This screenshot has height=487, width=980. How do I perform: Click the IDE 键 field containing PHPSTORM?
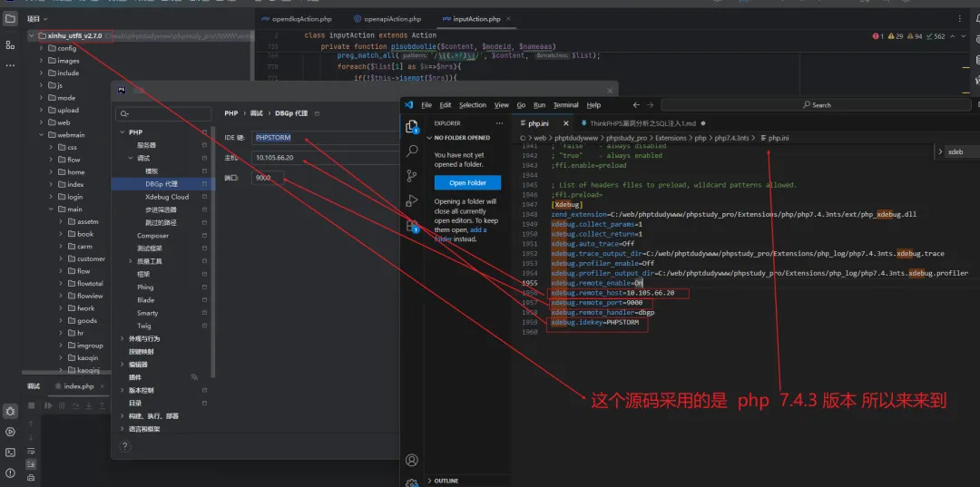(325, 138)
